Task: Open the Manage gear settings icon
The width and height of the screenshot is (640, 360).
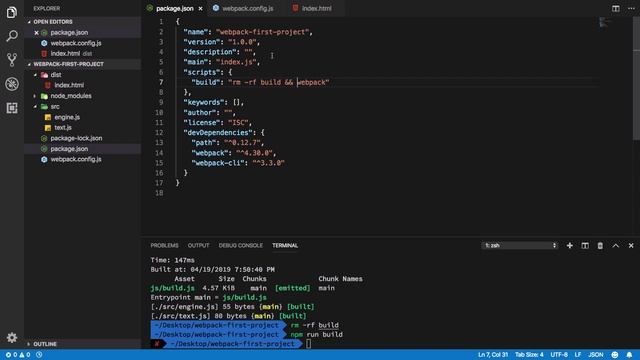Action: 12,338
